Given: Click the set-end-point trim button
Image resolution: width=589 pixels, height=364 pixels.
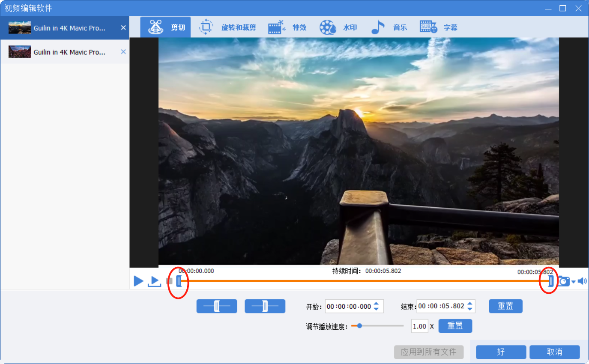Looking at the screenshot, I should 265,306.
